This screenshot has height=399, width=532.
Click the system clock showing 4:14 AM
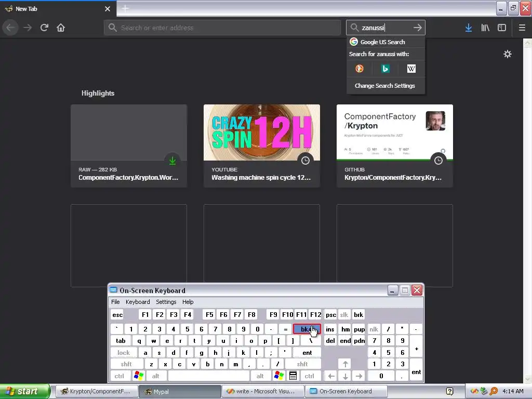[513, 391]
